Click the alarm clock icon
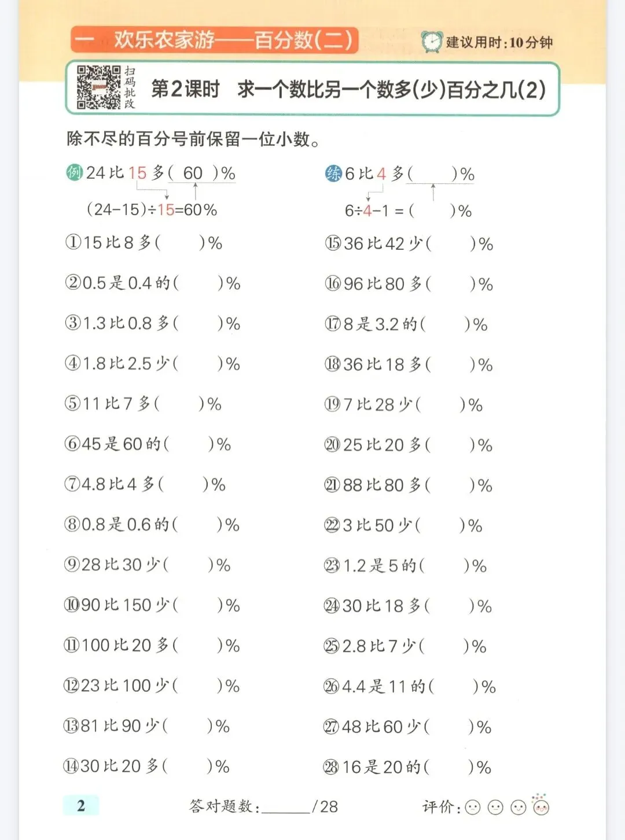The width and height of the screenshot is (625, 840). 432,42
